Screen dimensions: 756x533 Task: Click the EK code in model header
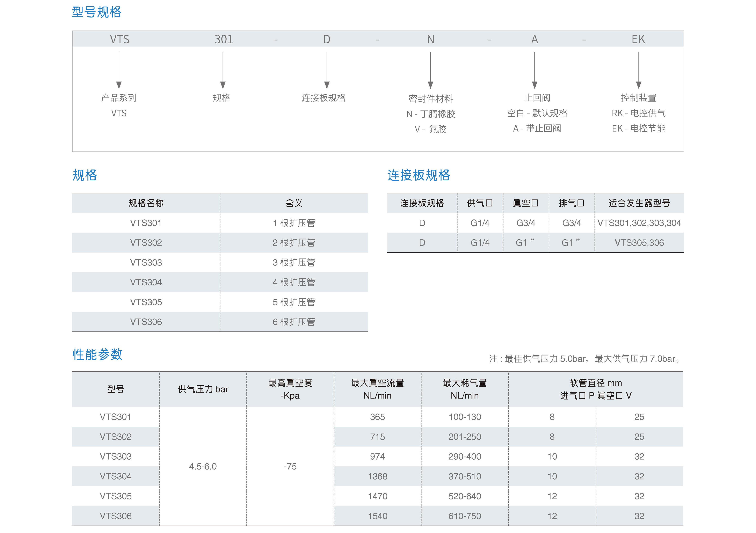pos(638,39)
